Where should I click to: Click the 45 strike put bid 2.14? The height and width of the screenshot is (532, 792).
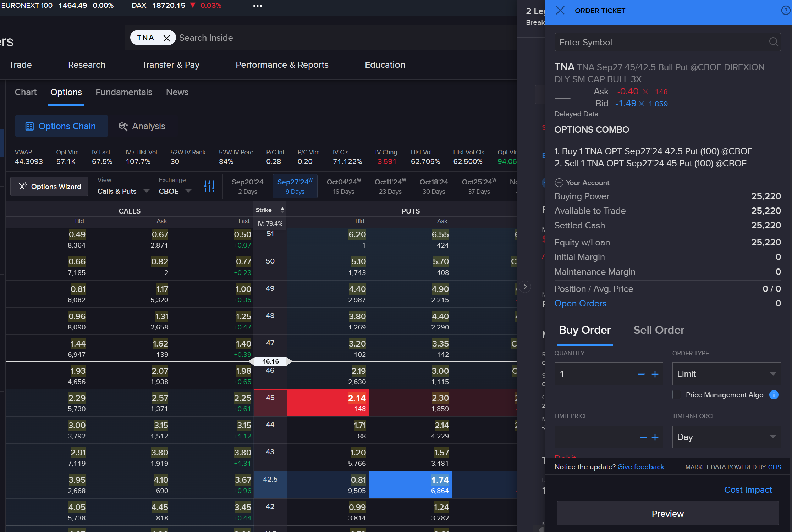tap(328, 403)
